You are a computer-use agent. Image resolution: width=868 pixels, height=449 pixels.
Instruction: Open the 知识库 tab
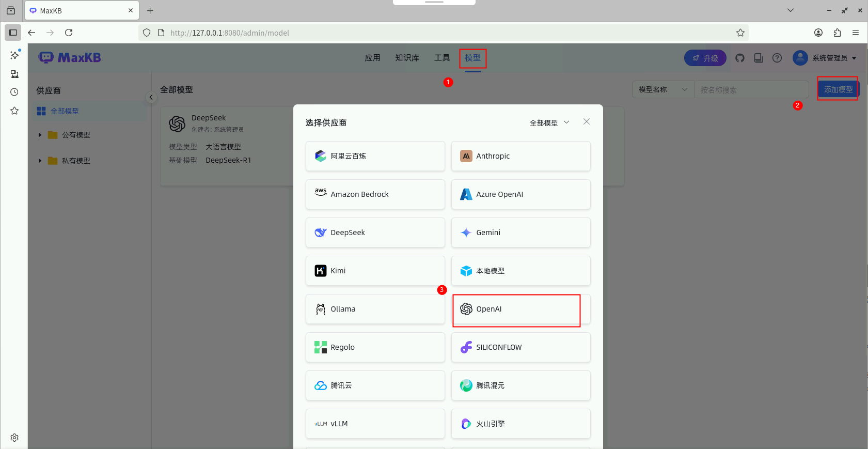tap(407, 58)
